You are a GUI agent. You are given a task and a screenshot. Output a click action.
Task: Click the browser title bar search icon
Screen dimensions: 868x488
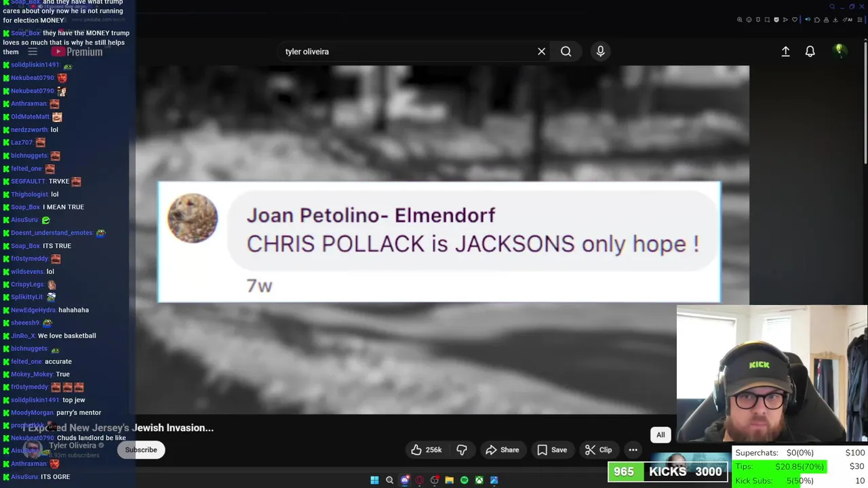tap(833, 7)
